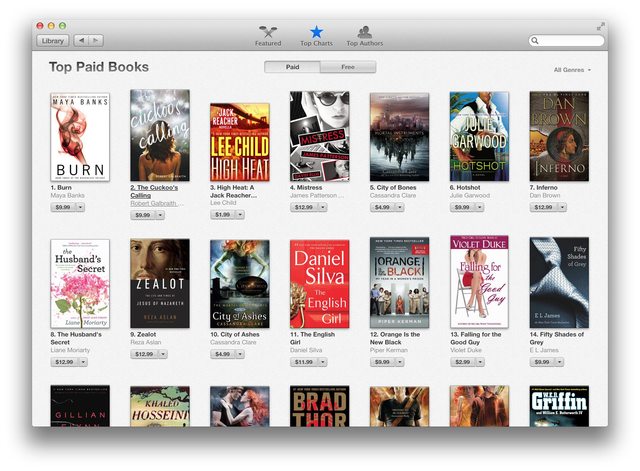Open The Cuckoo's Calling book cover
The height and width of the screenshot is (471, 640).
coord(160,135)
